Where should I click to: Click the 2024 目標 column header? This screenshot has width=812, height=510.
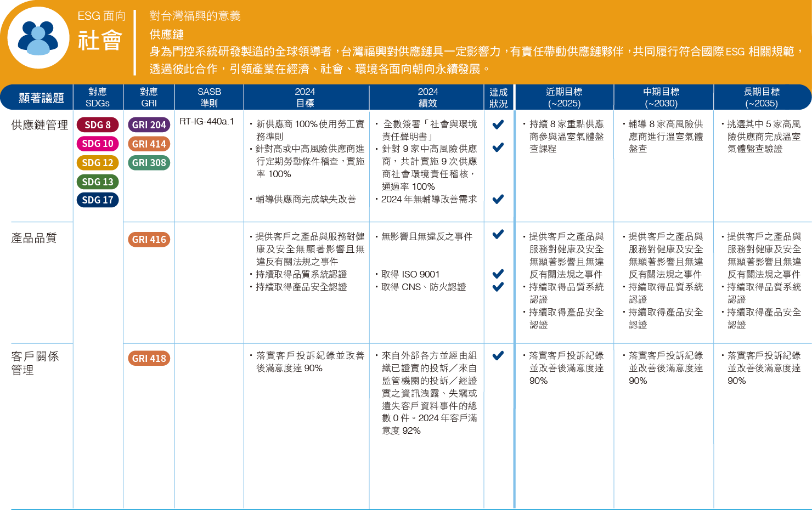(305, 98)
